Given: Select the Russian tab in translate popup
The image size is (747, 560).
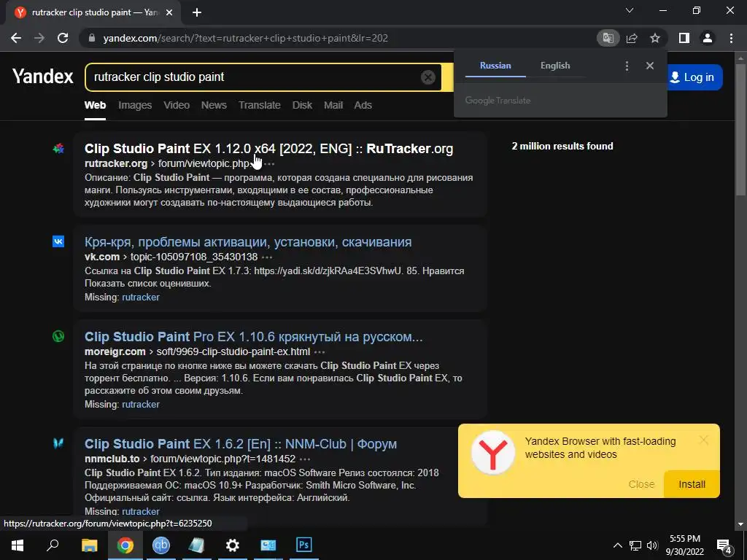Looking at the screenshot, I should coord(495,66).
